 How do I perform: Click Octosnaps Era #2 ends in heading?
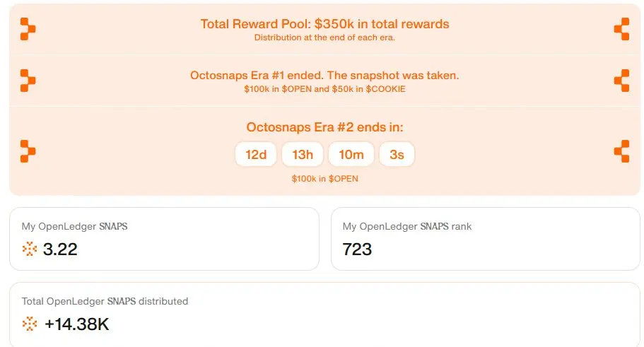coord(324,127)
